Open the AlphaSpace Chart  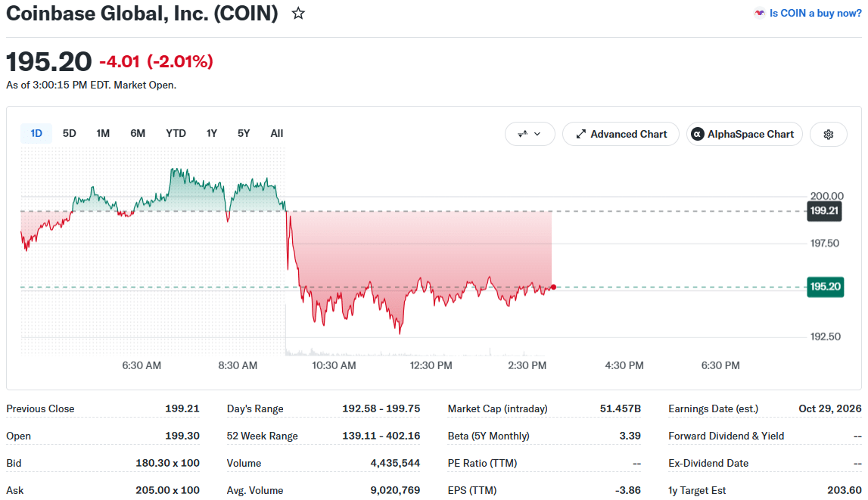click(x=744, y=135)
